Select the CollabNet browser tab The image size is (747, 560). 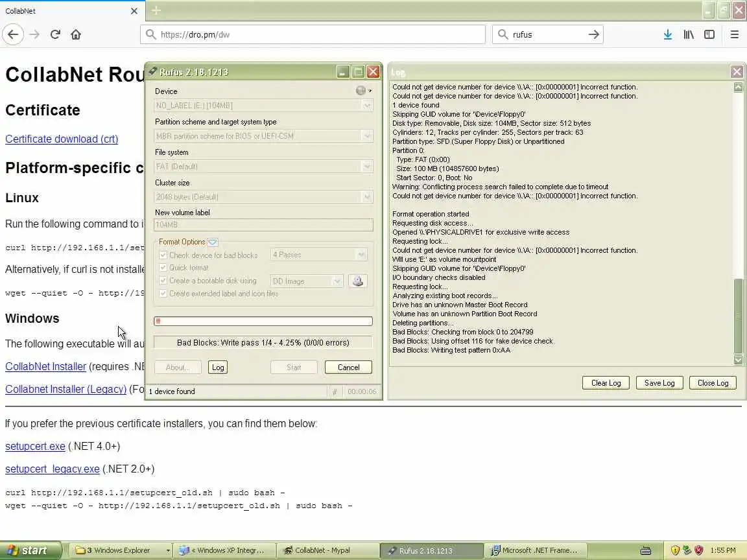coord(71,11)
